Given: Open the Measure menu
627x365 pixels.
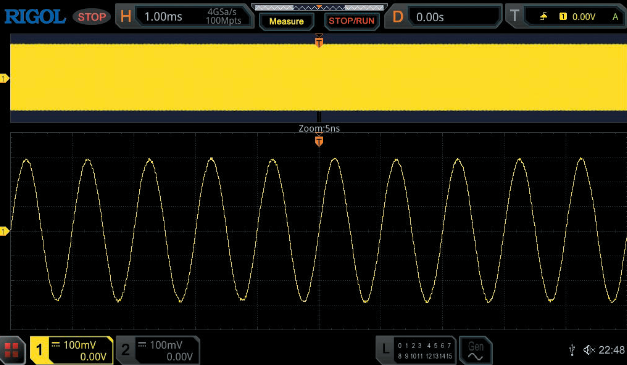Looking at the screenshot, I should point(286,21).
